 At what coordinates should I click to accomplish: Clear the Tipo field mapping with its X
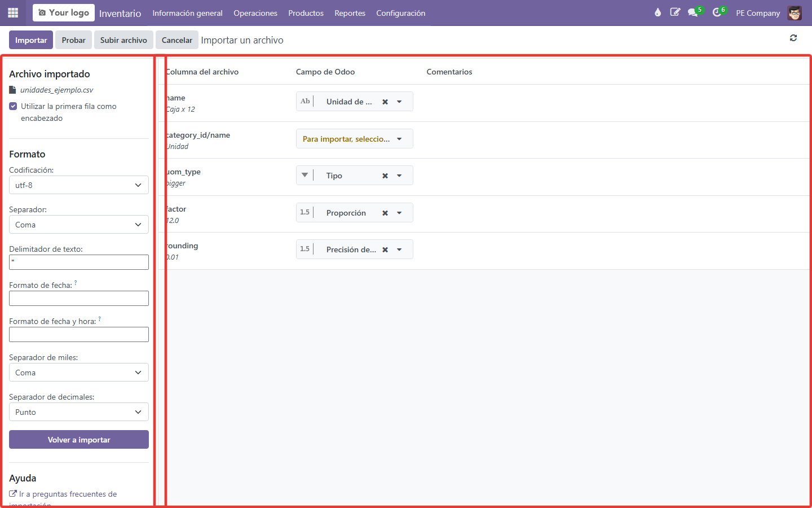(385, 176)
